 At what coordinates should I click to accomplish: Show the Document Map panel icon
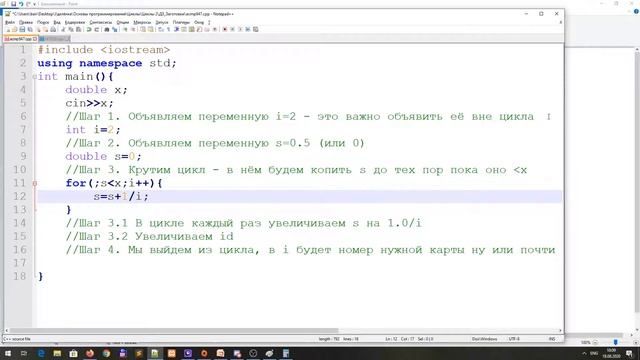pos(191,29)
